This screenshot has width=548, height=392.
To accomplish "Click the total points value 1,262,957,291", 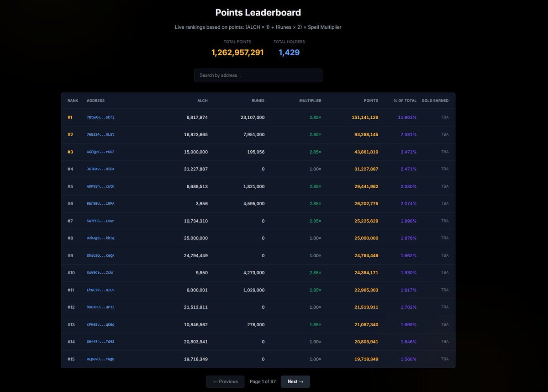I will point(237,53).
